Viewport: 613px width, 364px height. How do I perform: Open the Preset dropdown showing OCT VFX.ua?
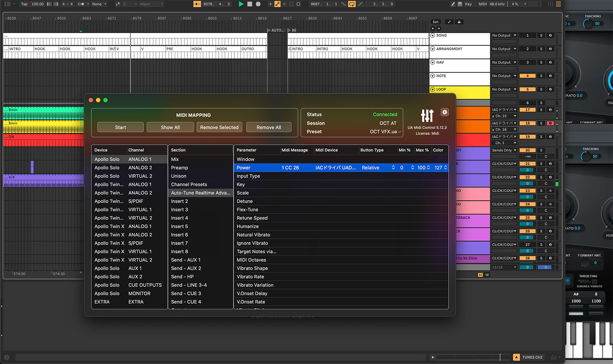point(384,131)
